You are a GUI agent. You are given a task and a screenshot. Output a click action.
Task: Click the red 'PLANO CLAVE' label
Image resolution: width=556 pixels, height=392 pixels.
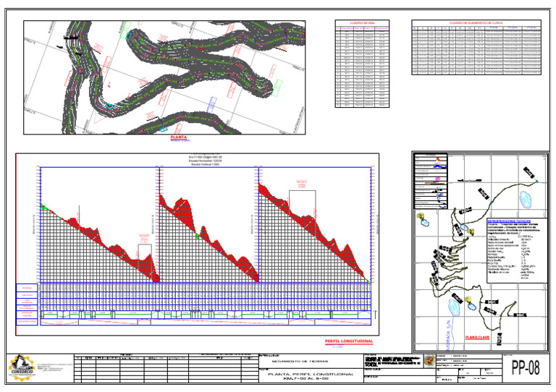[x=477, y=338]
